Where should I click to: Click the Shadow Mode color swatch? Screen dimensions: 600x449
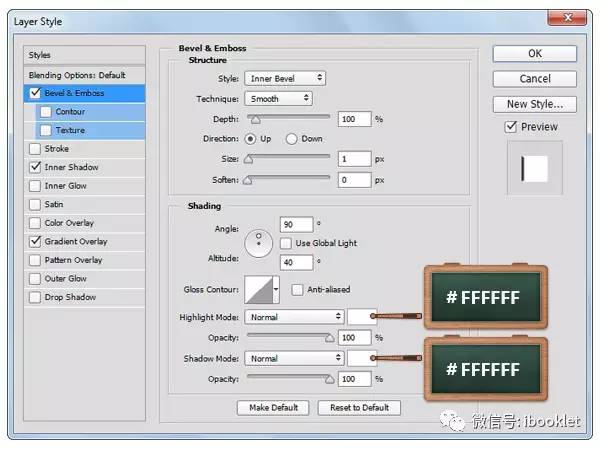coord(362,358)
